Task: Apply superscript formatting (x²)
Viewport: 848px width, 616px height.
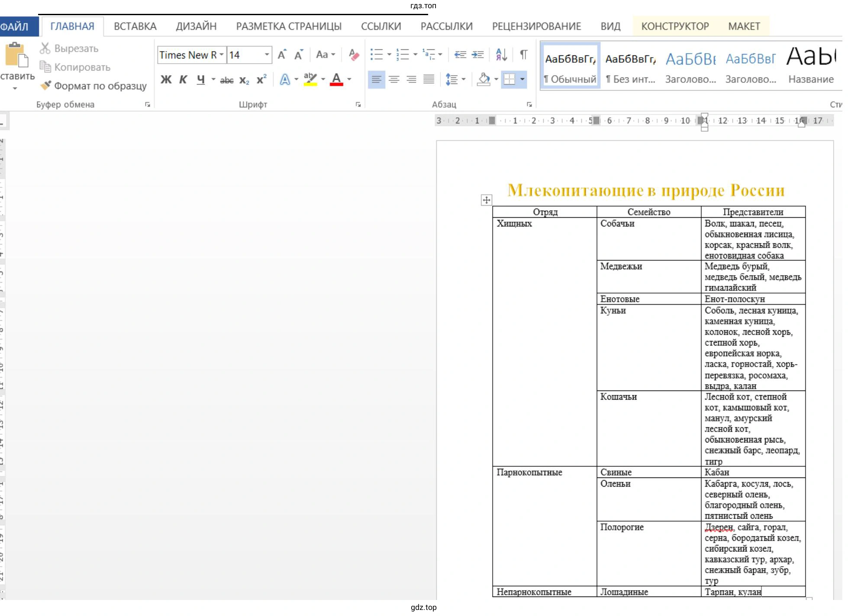Action: (261, 80)
